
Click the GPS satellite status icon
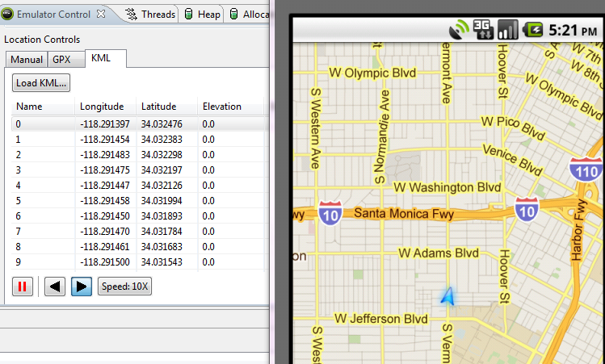(459, 30)
